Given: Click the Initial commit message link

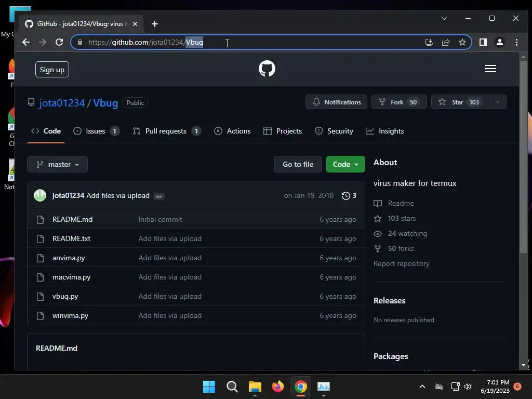Looking at the screenshot, I should [160, 220].
